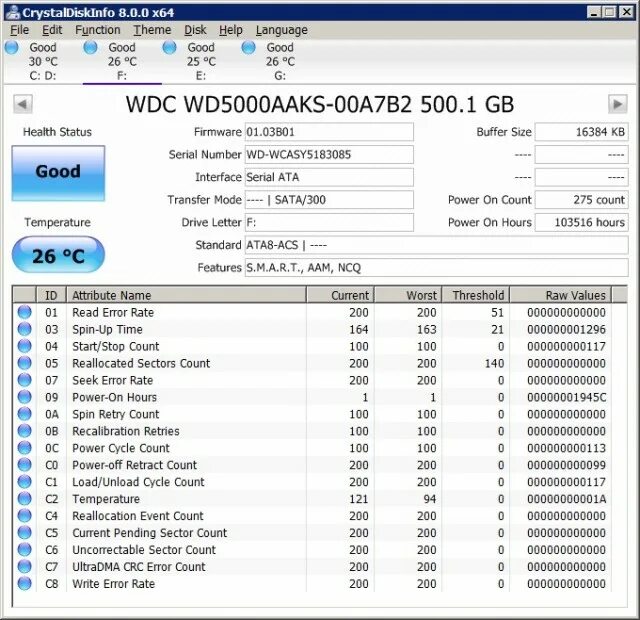The image size is (640, 620).
Task: Click status orb for Write Error Rate
Action: click(24, 583)
